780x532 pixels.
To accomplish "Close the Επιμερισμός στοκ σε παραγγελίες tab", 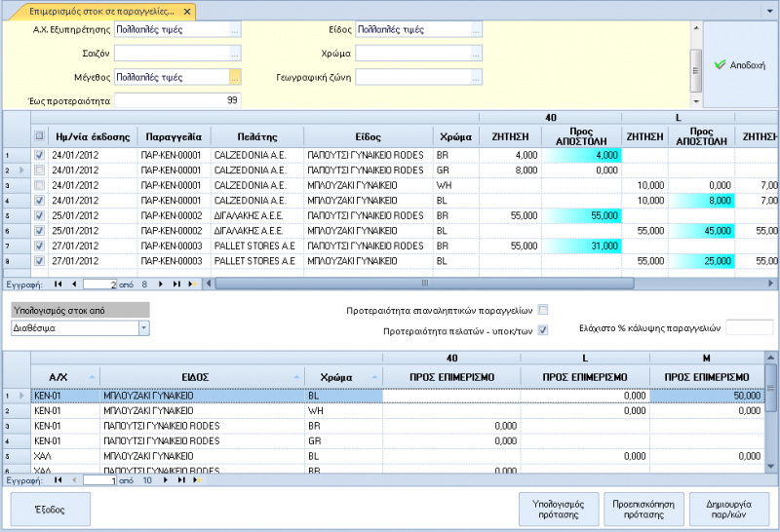I will 187,12.
